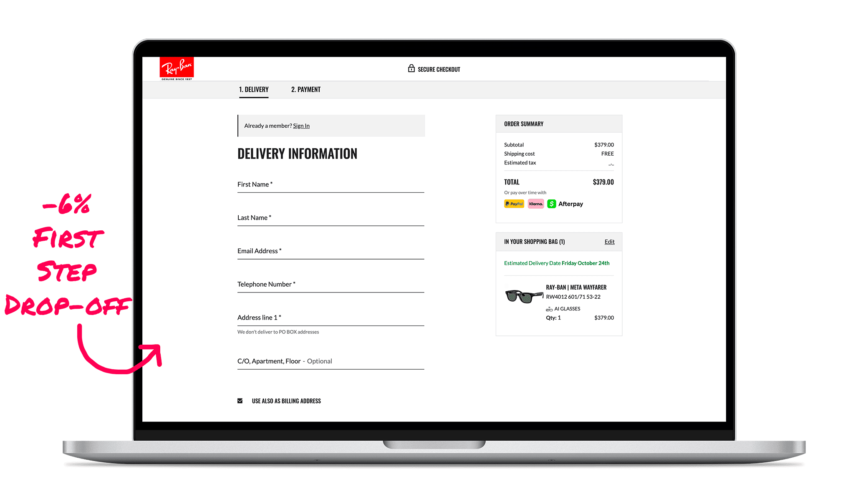Image resolution: width=868 pixels, height=479 pixels.
Task: Click the secure checkout padlock icon
Action: (411, 68)
